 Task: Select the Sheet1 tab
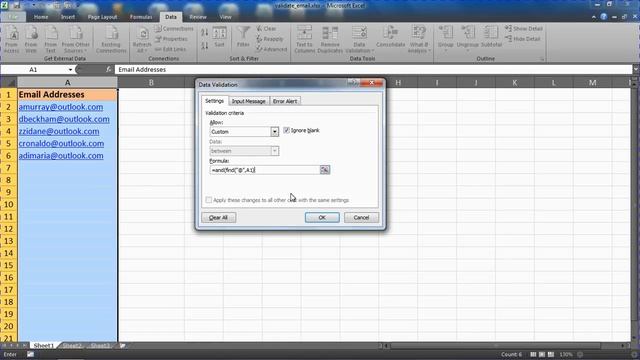[43, 346]
